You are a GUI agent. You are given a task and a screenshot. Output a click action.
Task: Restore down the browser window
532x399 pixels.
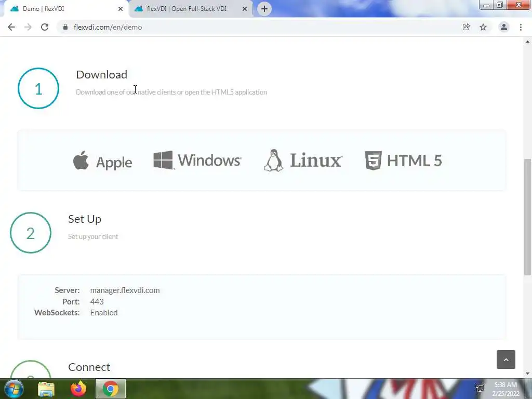point(500,5)
